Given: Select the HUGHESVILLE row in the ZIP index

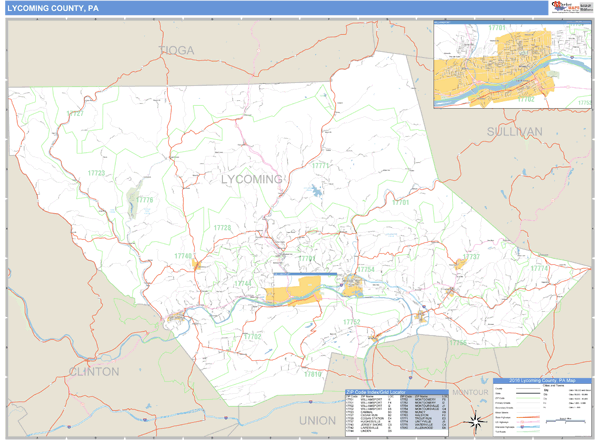Looking at the screenshot, I should coord(369,421).
